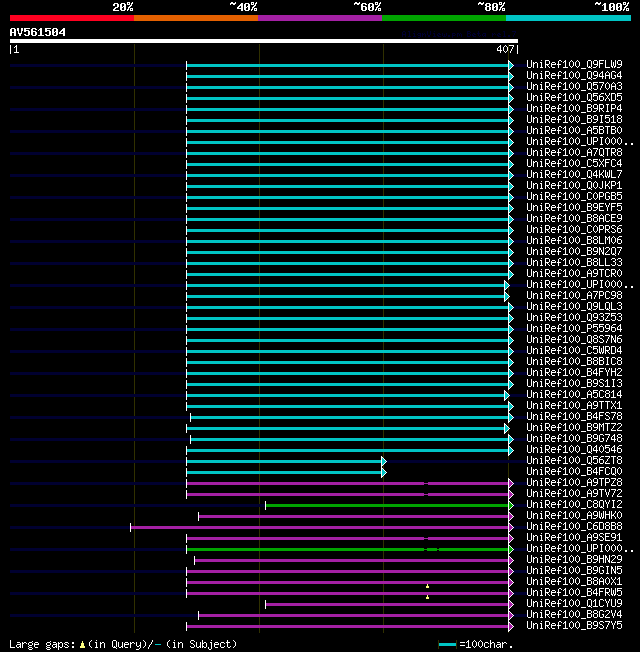Select hit label UniRef100_B9RIP4

click(x=574, y=109)
